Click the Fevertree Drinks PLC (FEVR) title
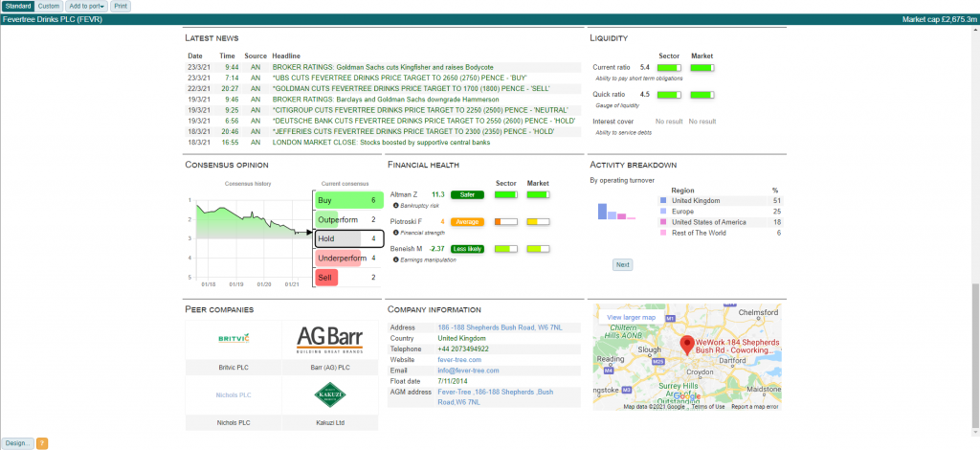This screenshot has height=450, width=980. tap(53, 19)
